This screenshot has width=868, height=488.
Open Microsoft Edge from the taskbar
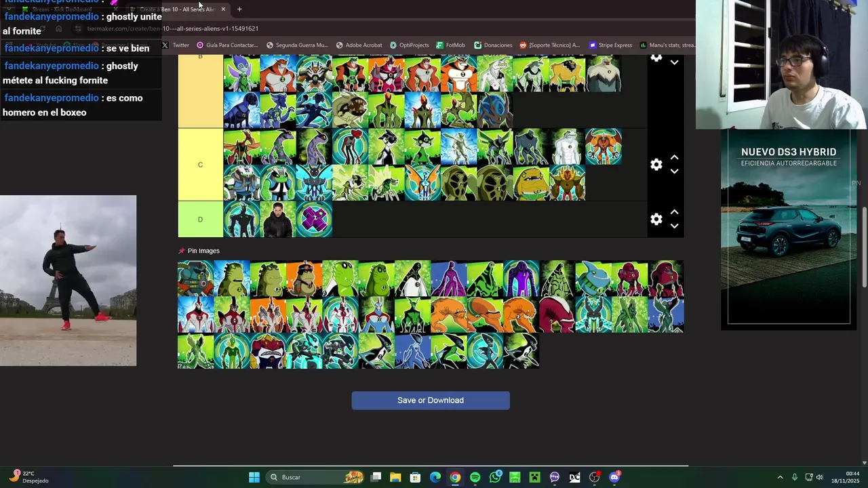[x=435, y=477]
